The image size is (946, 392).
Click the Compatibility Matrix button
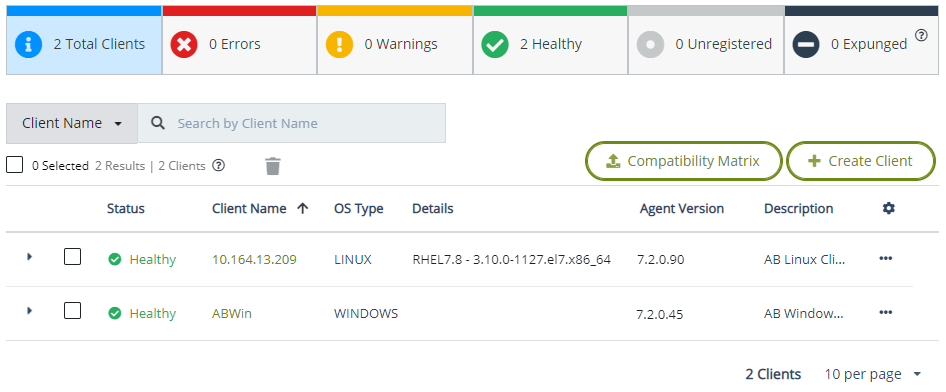coord(684,161)
